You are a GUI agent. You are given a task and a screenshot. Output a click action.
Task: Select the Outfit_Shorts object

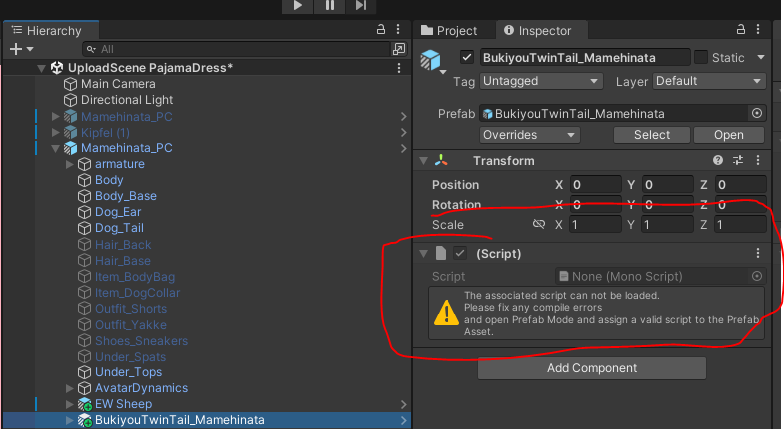pos(131,308)
